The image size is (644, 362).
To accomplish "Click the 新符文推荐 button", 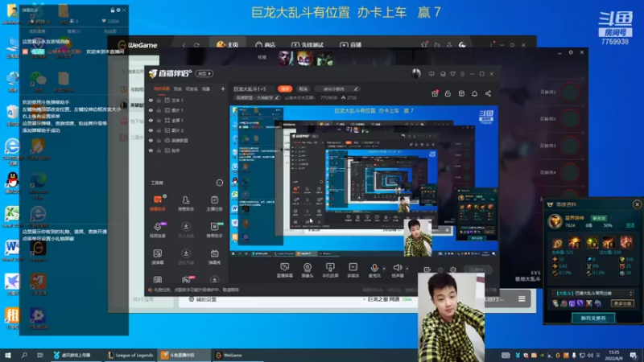I will [x=593, y=318].
